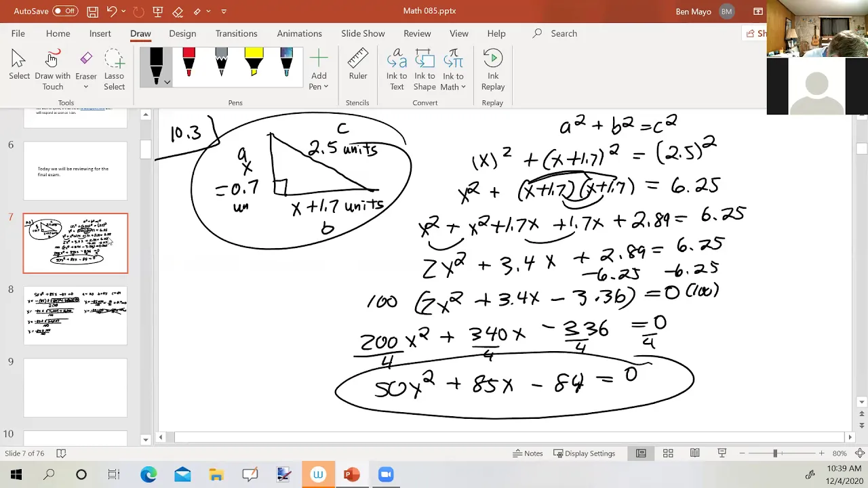Start presentation from beginning icon
868x488 pixels.
pos(158,11)
